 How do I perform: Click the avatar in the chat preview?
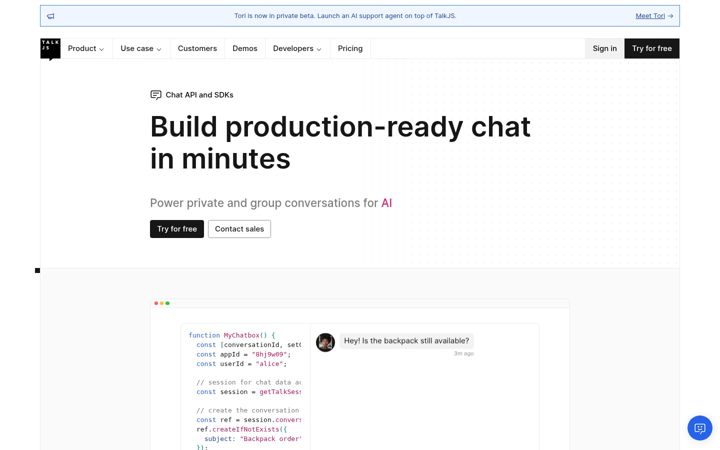point(325,343)
